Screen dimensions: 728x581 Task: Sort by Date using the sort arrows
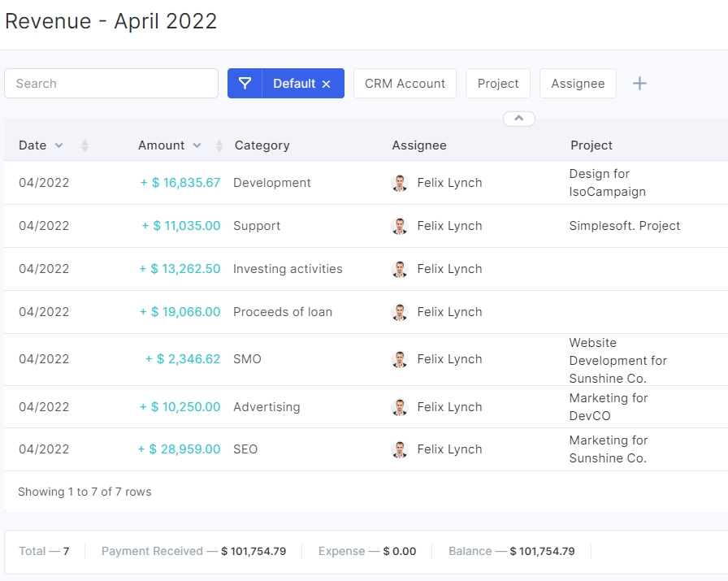[84, 145]
